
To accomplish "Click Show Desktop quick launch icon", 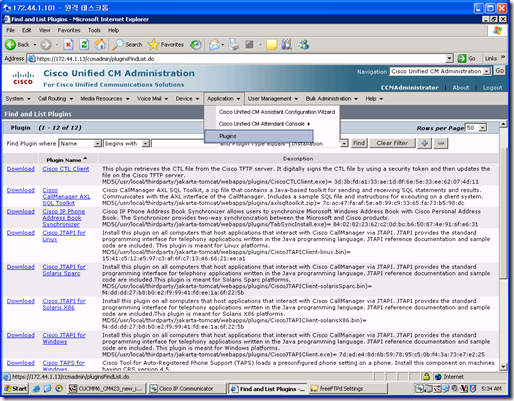I will click(x=48, y=389).
